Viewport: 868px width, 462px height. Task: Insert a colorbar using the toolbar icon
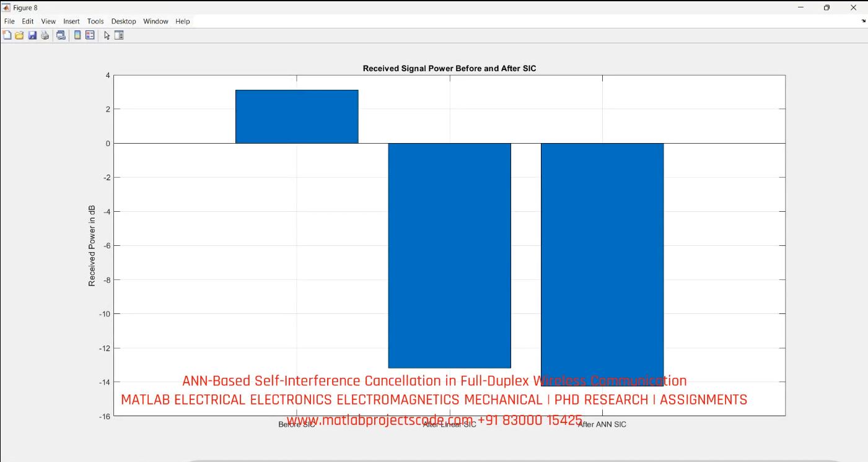[x=77, y=35]
